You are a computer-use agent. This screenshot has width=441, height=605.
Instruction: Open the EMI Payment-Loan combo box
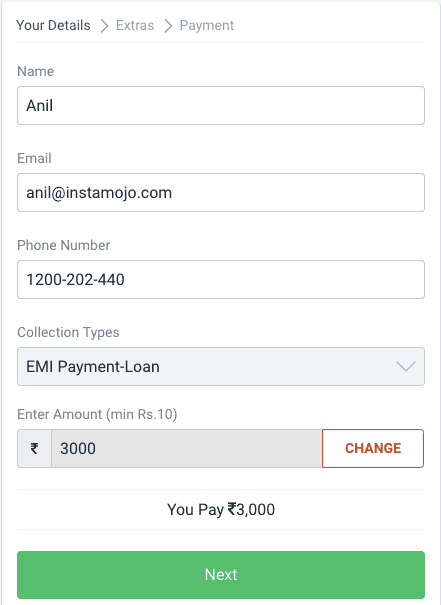(x=221, y=366)
